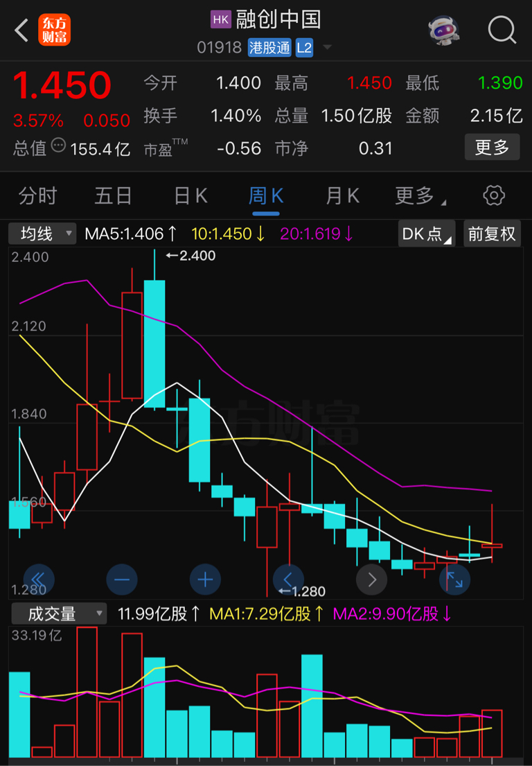
Task: Open the 均线 indicator dropdown
Action: coord(42,234)
